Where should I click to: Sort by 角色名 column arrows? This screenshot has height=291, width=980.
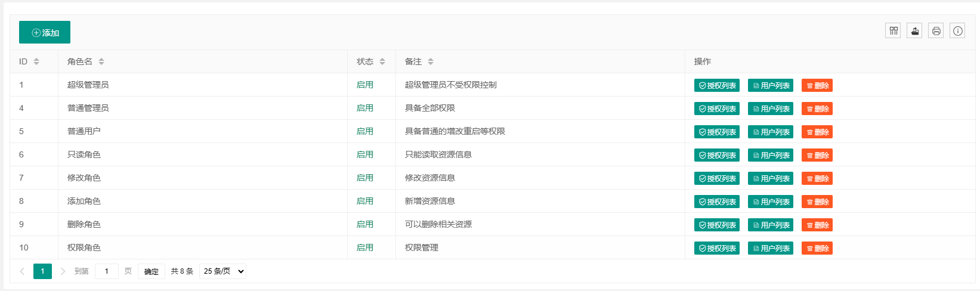[101, 61]
